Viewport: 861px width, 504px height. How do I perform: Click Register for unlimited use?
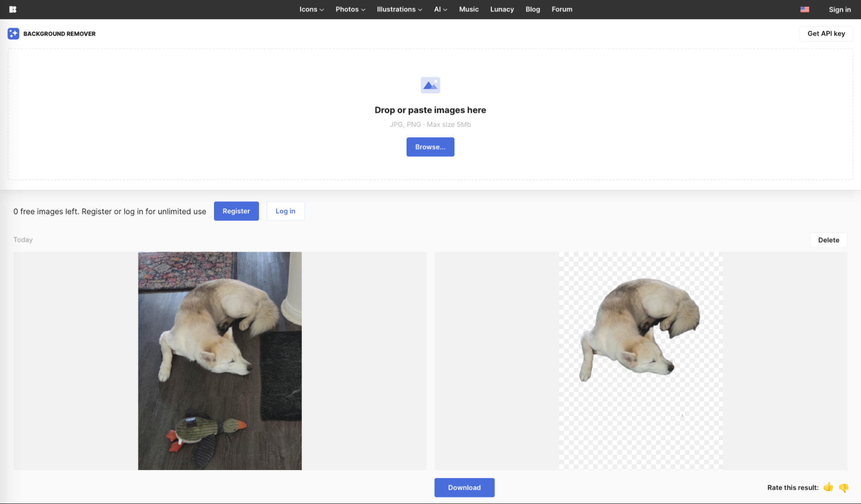[236, 211]
